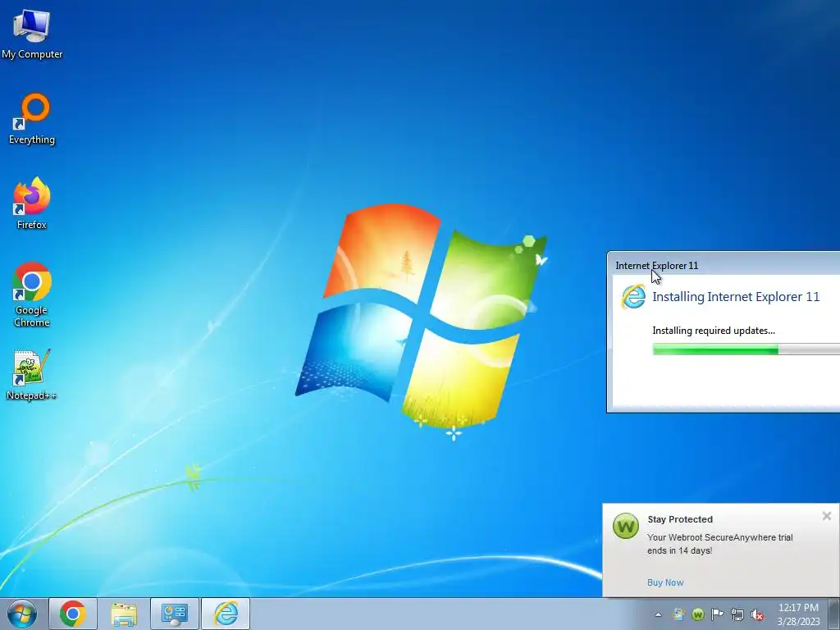Click the Internet Explorer 11 title bar
Viewport: 840px width, 630px height.
click(724, 265)
